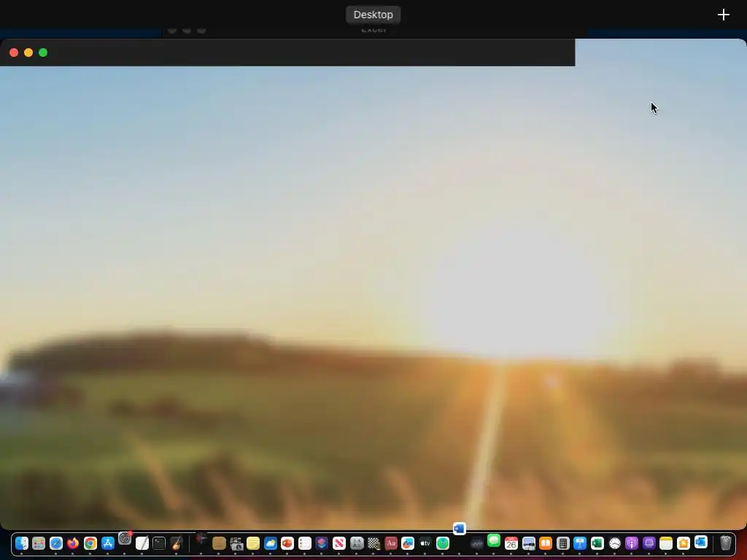Open Find My in the dock
Screen dimensions: 747x560
click(x=443, y=543)
